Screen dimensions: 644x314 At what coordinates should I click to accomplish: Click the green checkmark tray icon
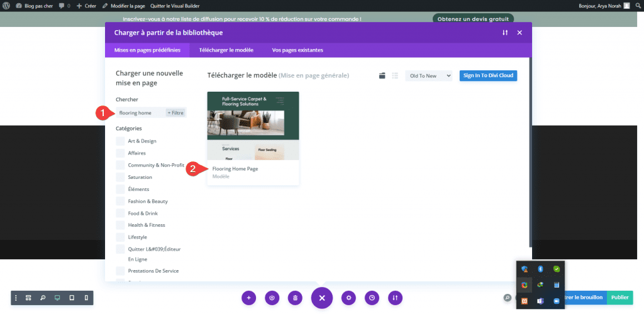[557, 269]
